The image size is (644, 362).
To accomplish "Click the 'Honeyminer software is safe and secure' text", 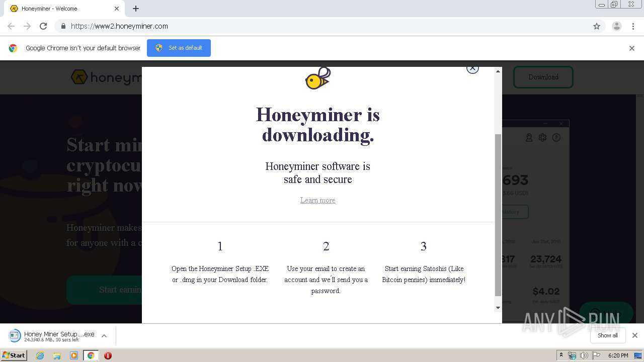I will (317, 172).
